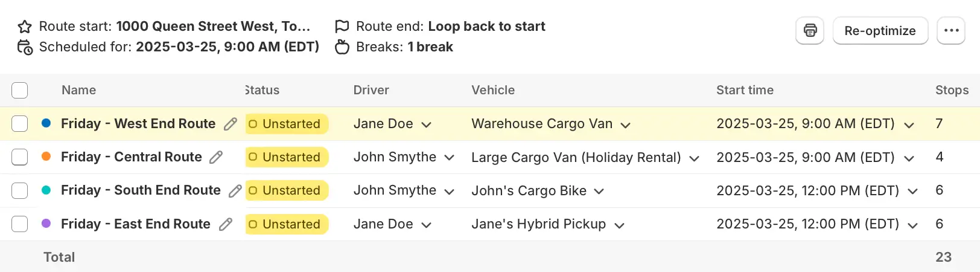This screenshot has width=980, height=272.
Task: Click the orange color dot of Central Route
Action: [46, 157]
